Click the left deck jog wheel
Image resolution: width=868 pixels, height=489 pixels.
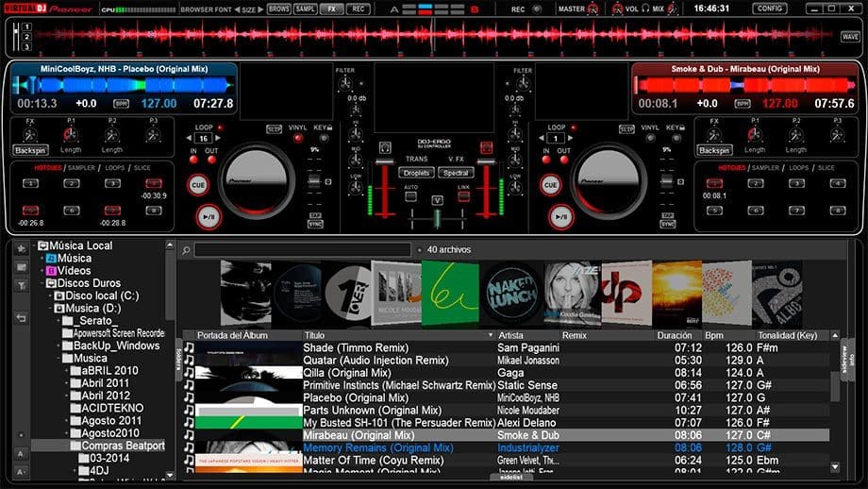(256, 181)
